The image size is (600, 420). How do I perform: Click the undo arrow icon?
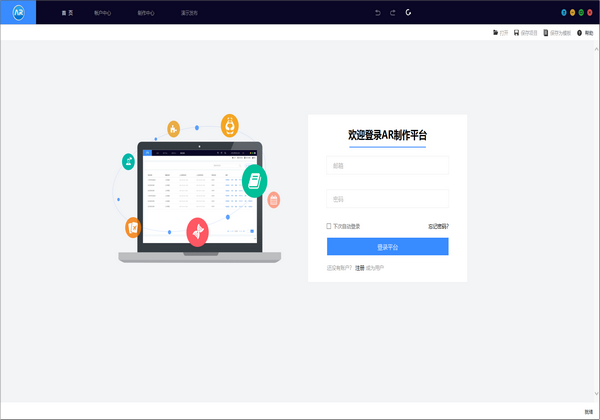click(x=377, y=13)
